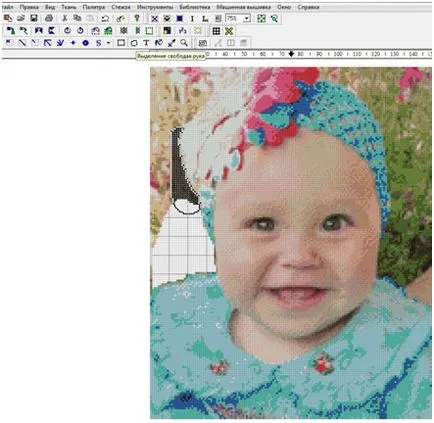Screen dimensions: 434x423
Task: Select the rectangle selection tool
Action: point(121,43)
